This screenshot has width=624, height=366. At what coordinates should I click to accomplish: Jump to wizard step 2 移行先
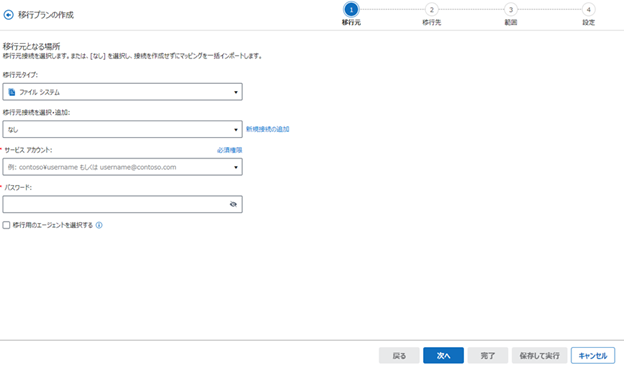coord(431,10)
